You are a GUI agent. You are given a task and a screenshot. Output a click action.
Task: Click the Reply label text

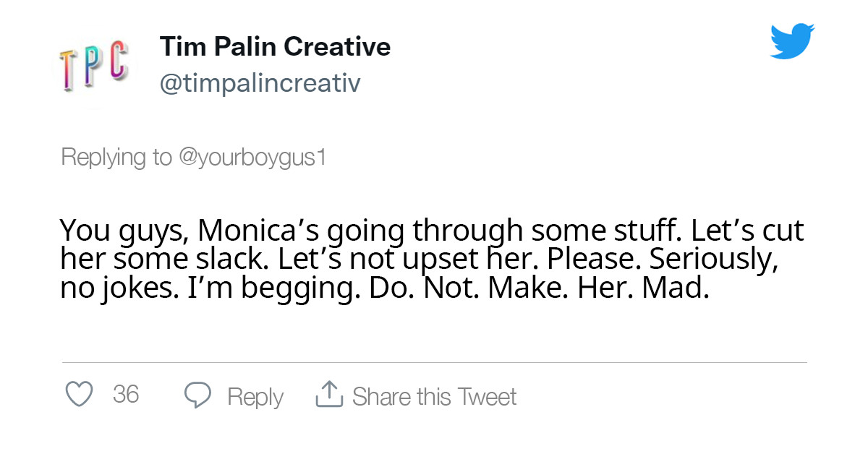[x=255, y=397]
